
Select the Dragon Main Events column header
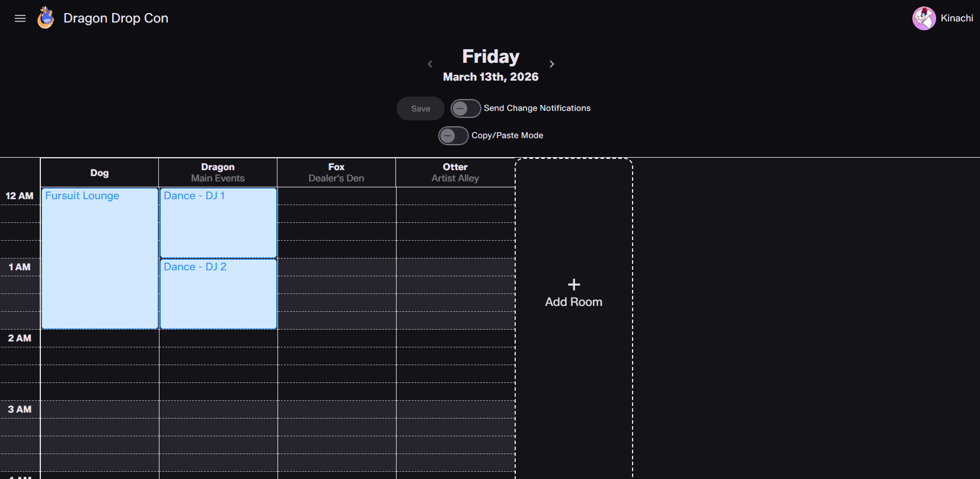point(218,173)
